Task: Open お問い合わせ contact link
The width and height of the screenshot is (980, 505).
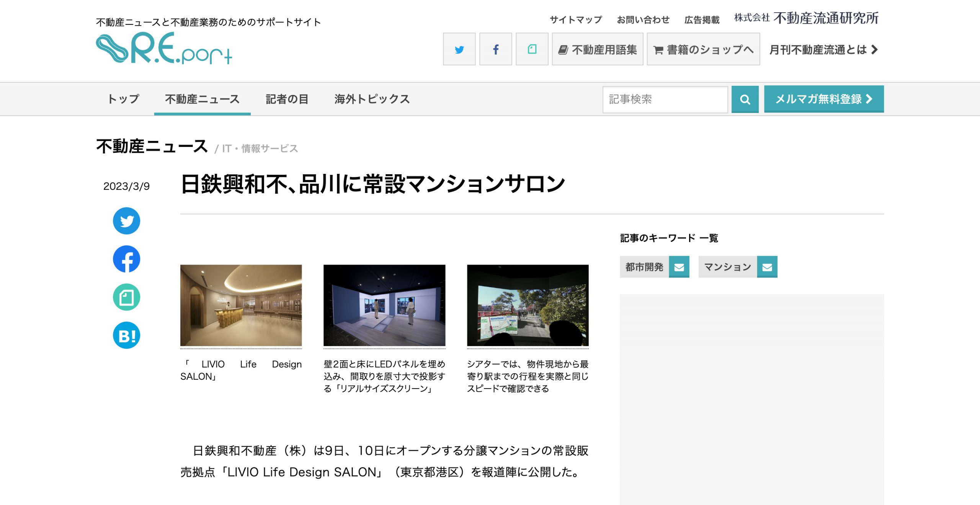Action: coord(643,20)
